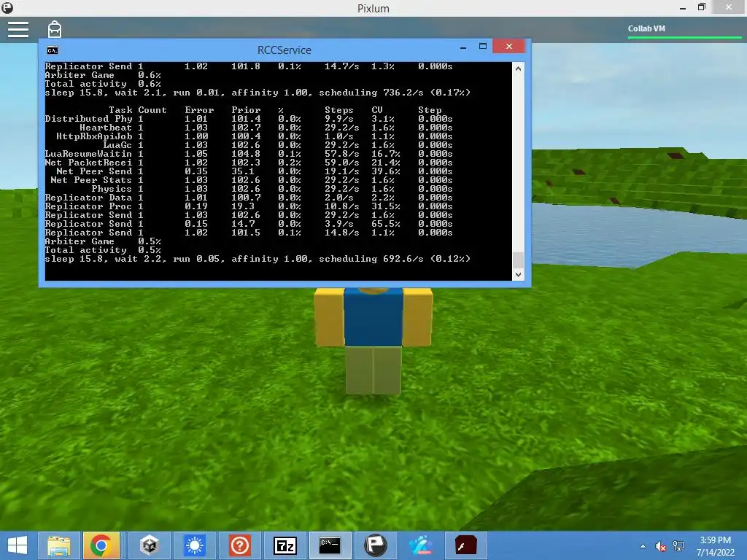Click the Heartbeat row in console
Image resolution: width=747 pixels, height=560 pixels.
(249, 128)
